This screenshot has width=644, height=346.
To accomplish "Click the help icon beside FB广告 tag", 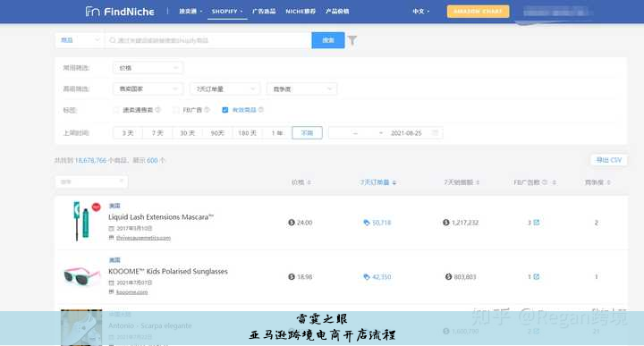I will pos(207,110).
